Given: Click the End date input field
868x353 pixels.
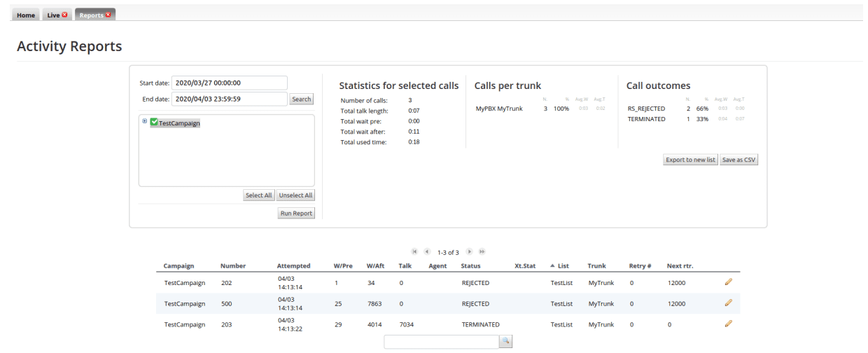Looking at the screenshot, I should click(230, 99).
